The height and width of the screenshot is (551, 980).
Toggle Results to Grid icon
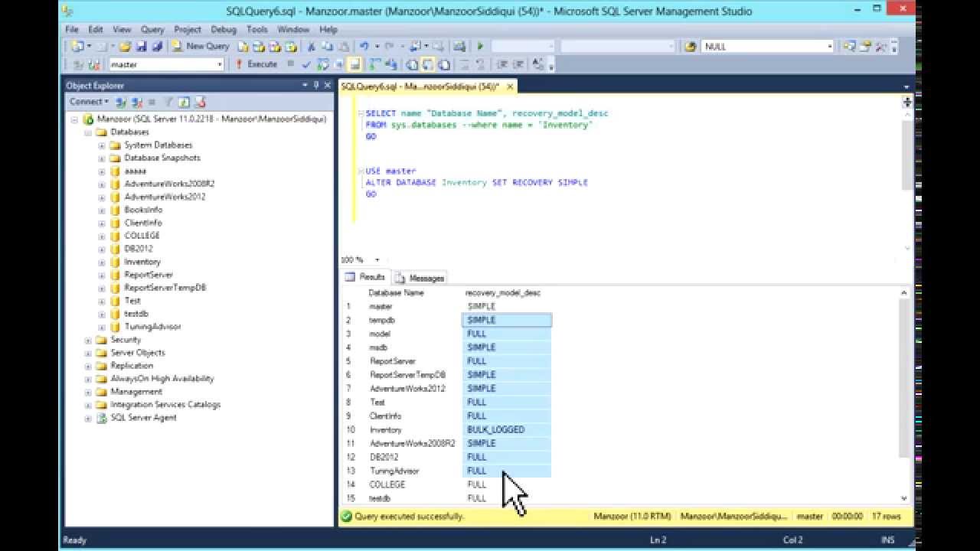(427, 64)
